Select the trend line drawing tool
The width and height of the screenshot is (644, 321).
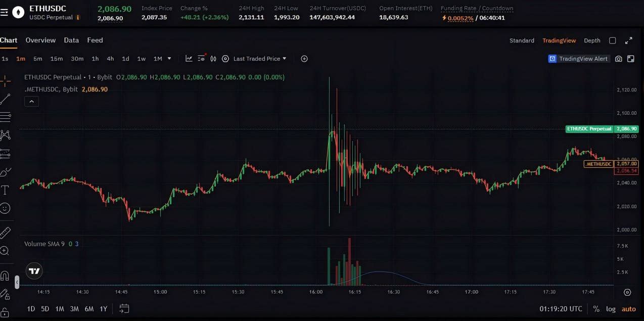[x=5, y=99]
